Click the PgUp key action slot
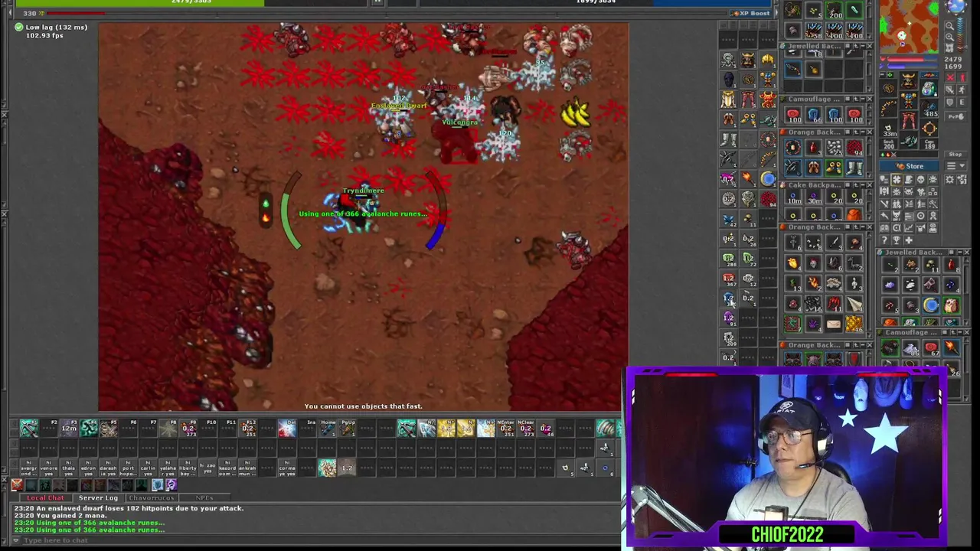Viewport: 980px width, 551px height. click(x=348, y=428)
